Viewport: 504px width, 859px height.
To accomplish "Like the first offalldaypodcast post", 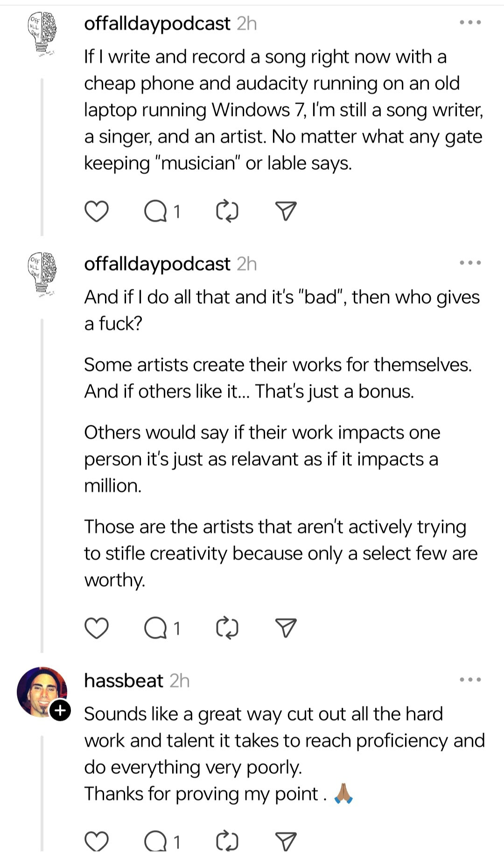I will pyautogui.click(x=97, y=211).
